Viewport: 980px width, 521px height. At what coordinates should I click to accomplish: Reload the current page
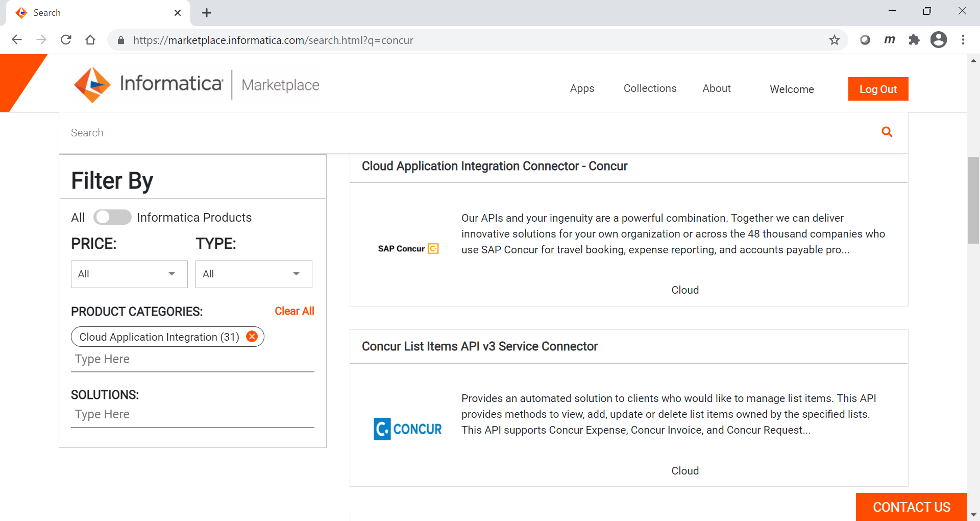click(x=66, y=40)
